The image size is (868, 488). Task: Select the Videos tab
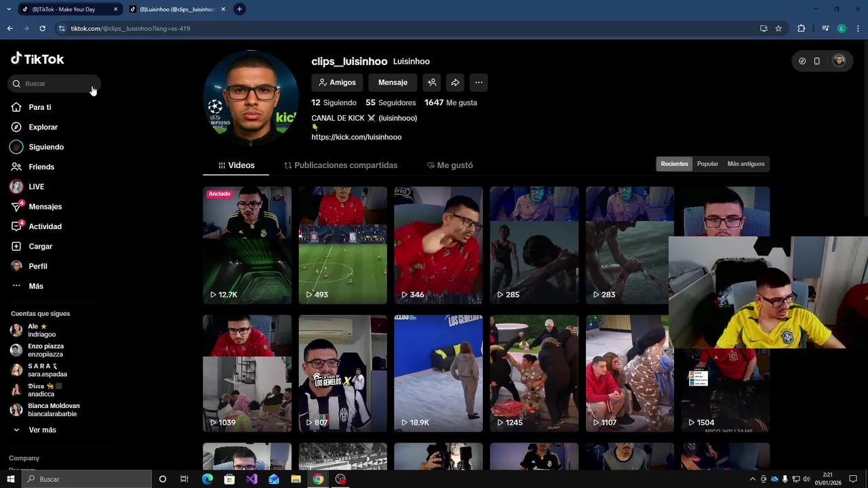tap(236, 165)
